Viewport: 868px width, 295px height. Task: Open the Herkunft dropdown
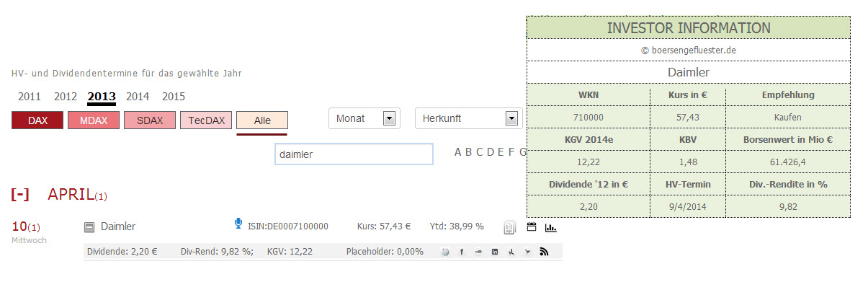(469, 118)
